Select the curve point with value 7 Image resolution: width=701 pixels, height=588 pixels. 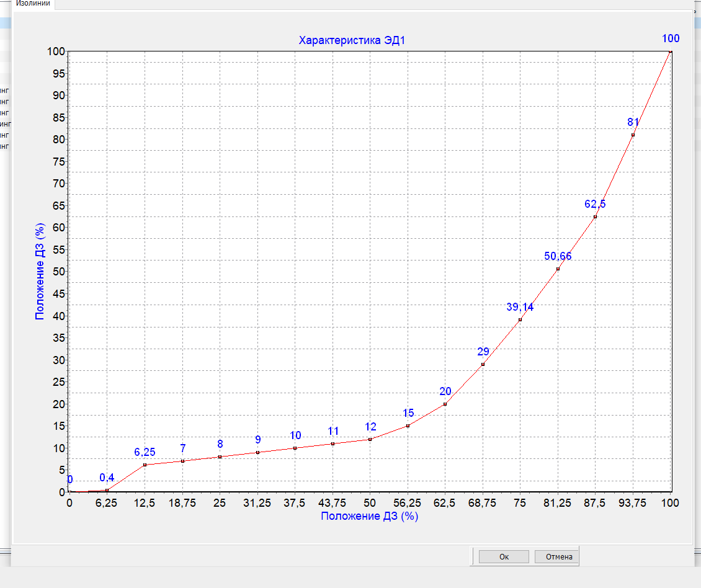click(x=182, y=461)
